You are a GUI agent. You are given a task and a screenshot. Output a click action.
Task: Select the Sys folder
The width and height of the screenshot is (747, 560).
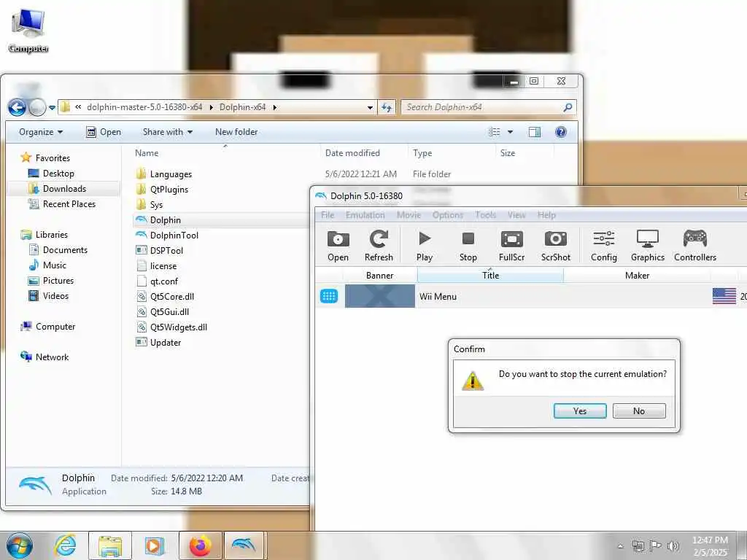click(156, 205)
